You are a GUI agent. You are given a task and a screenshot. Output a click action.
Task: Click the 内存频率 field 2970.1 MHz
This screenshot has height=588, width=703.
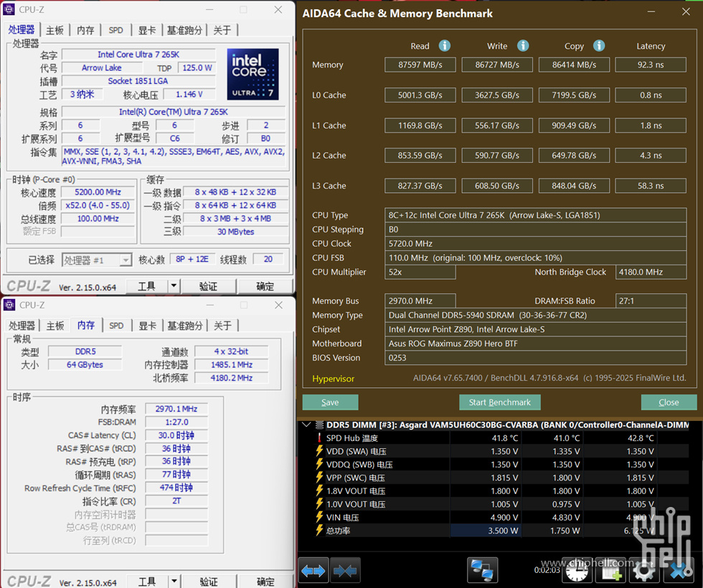[x=176, y=409]
